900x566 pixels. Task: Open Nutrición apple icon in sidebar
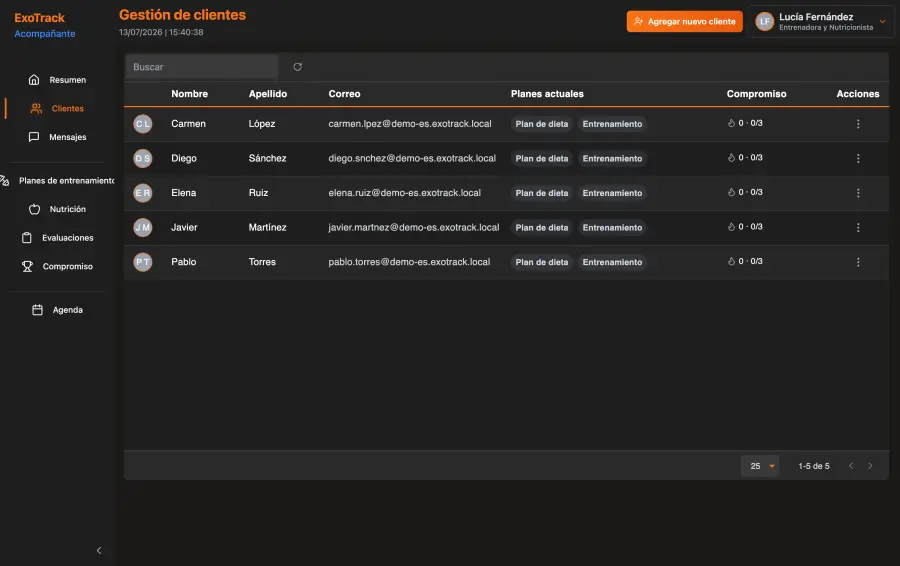tap(34, 209)
